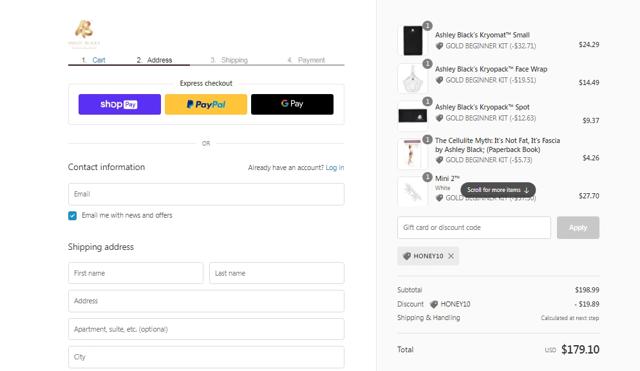Image resolution: width=640 pixels, height=371 pixels.
Task: Click Ashley Black's Kryopack Face Wrap title
Action: point(491,69)
